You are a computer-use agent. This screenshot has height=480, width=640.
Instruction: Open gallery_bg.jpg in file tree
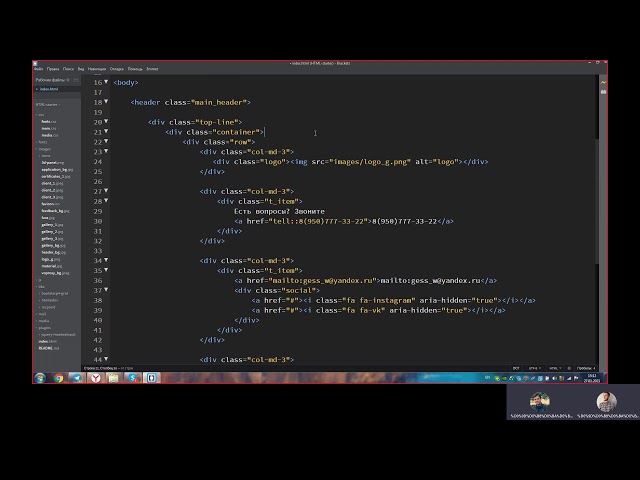(x=53, y=246)
